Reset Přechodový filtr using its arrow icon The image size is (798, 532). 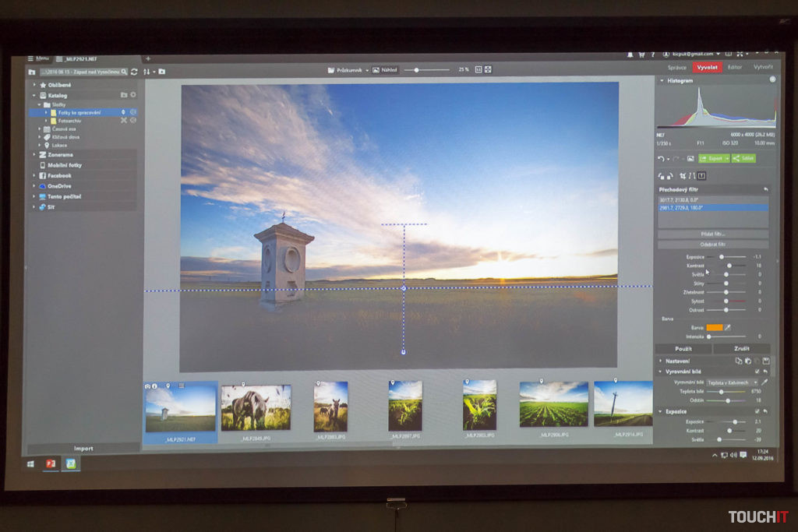(x=765, y=189)
